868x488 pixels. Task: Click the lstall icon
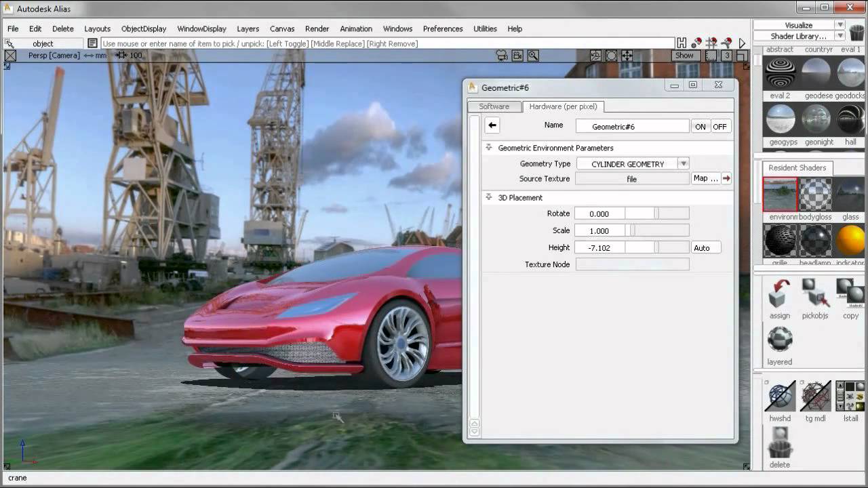click(850, 397)
